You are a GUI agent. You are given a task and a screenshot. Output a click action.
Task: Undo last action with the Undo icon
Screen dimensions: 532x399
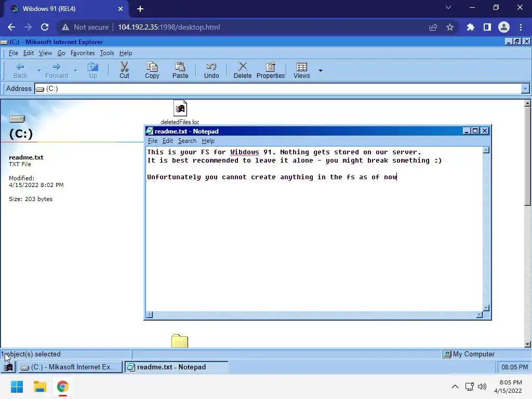click(211, 71)
